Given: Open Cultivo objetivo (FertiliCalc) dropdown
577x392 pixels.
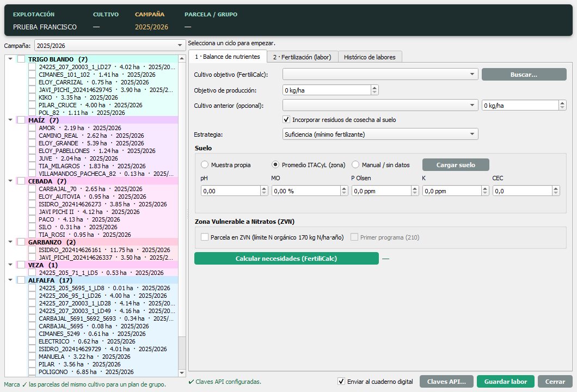Looking at the screenshot, I should (x=380, y=75).
